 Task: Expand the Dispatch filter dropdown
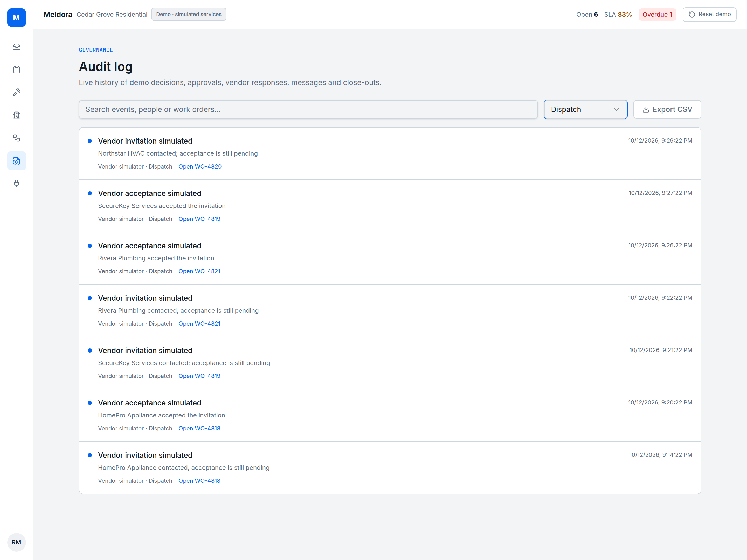pyautogui.click(x=585, y=109)
